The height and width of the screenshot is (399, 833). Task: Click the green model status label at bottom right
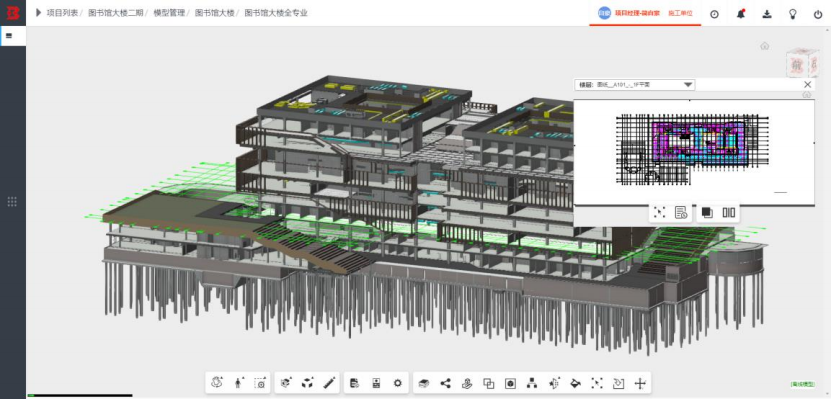802,384
